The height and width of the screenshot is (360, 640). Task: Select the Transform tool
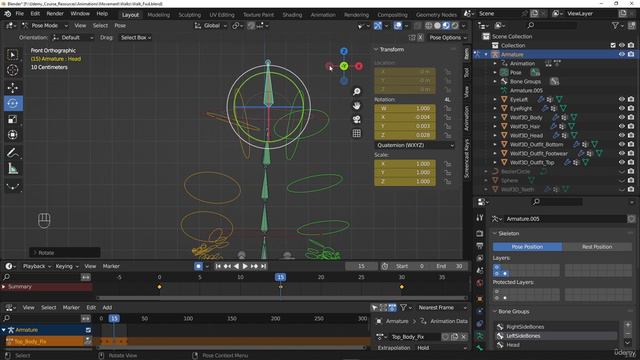pos(13,135)
